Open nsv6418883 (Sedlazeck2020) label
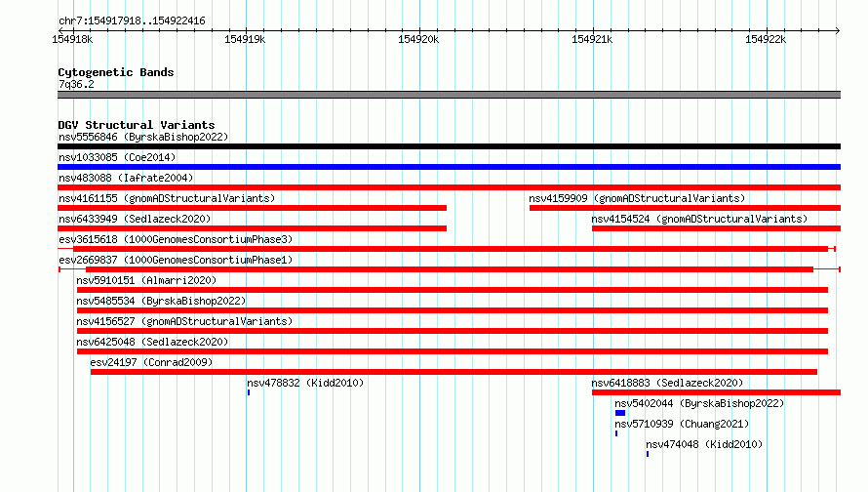The width and height of the screenshot is (868, 492). coord(667,383)
